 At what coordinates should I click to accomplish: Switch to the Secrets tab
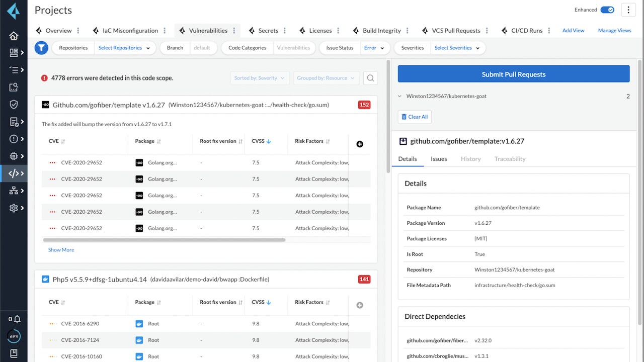point(268,31)
